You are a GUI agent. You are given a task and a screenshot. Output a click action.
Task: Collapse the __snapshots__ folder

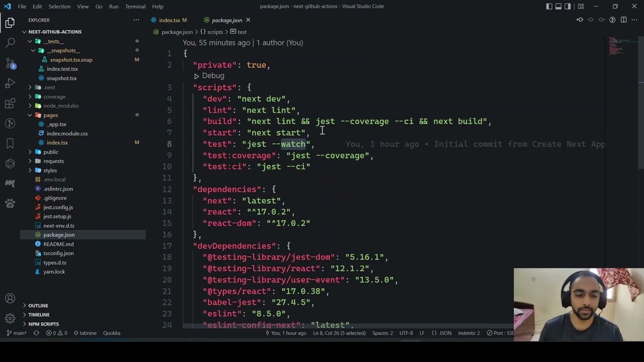[63, 50]
